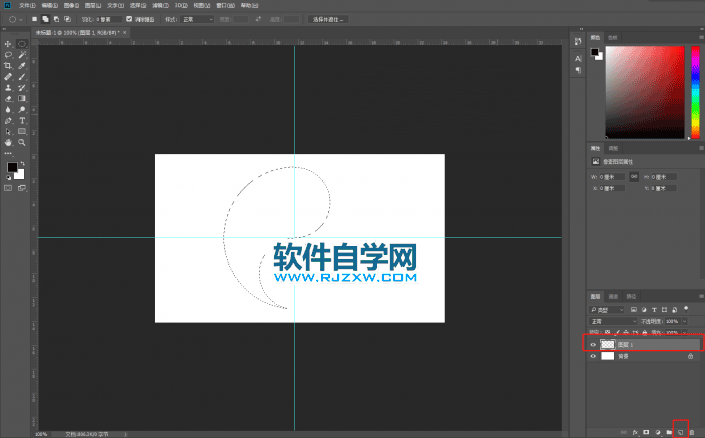Select the Pen tool
This screenshot has height=438, width=705.
(8, 121)
